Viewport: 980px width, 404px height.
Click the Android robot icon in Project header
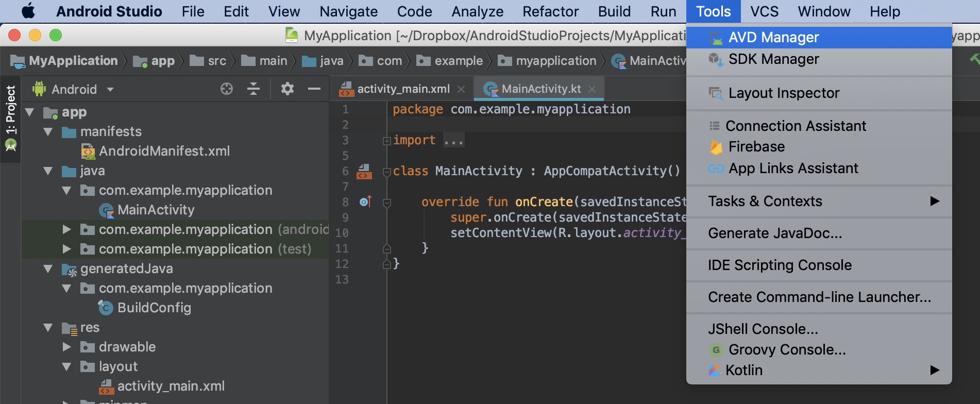[x=39, y=89]
